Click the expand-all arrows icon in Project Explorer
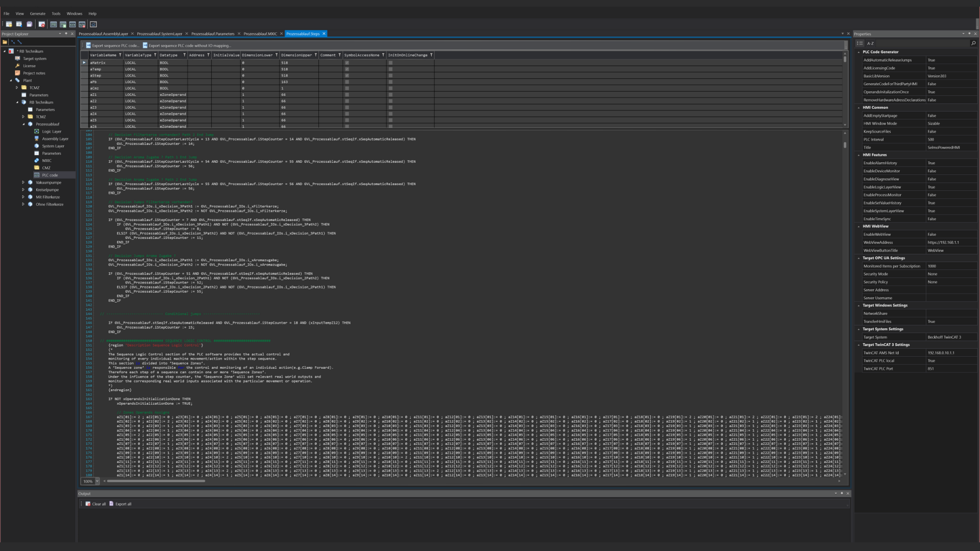The width and height of the screenshot is (980, 551). pos(19,42)
